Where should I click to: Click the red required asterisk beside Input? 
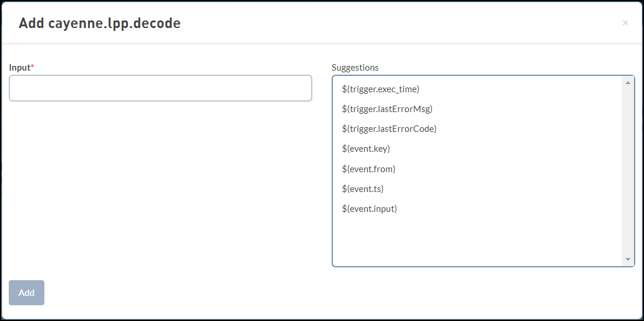click(x=33, y=67)
